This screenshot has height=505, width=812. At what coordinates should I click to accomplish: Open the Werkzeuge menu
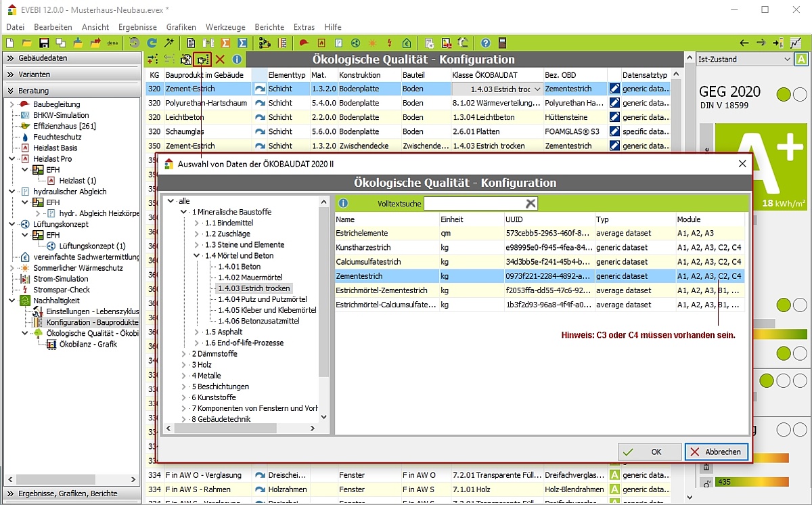225,27
